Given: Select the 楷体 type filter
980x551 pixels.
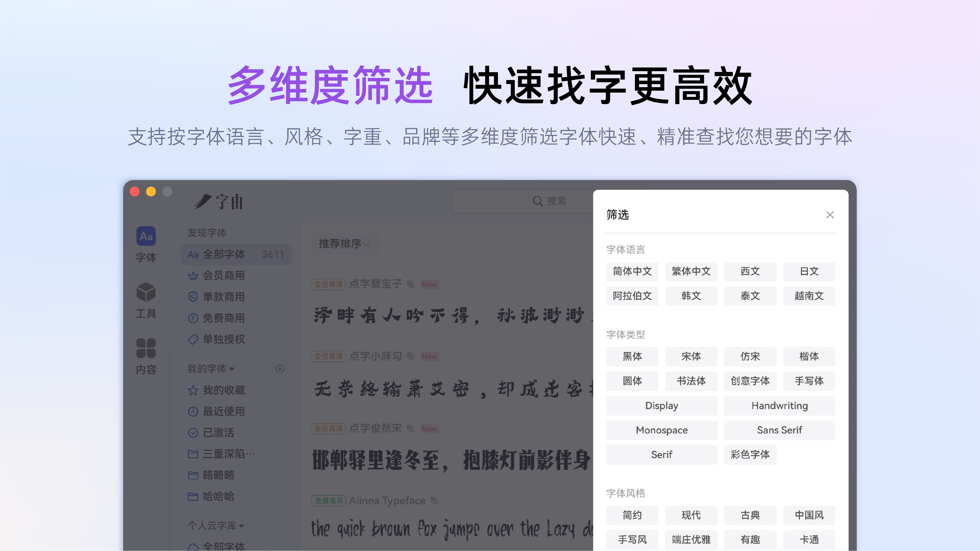Looking at the screenshot, I should click(x=809, y=357).
